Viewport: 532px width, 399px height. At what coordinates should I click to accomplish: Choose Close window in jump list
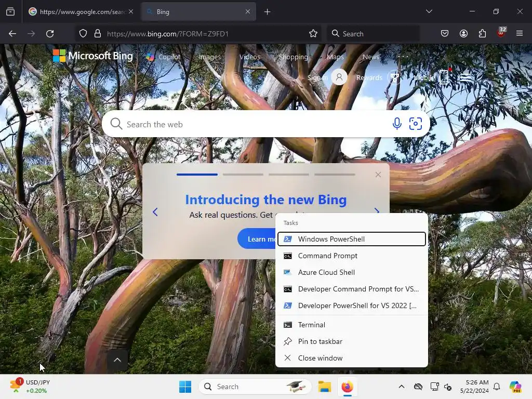click(x=352, y=358)
